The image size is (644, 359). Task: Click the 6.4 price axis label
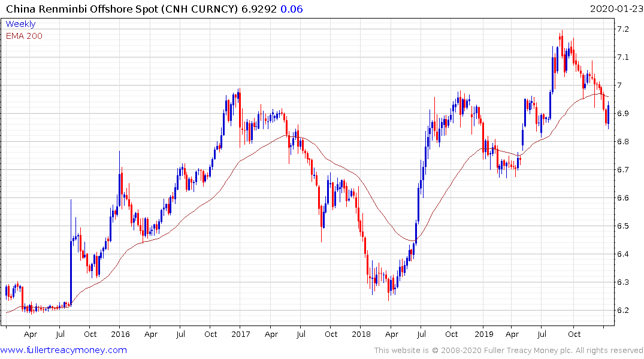click(x=622, y=254)
